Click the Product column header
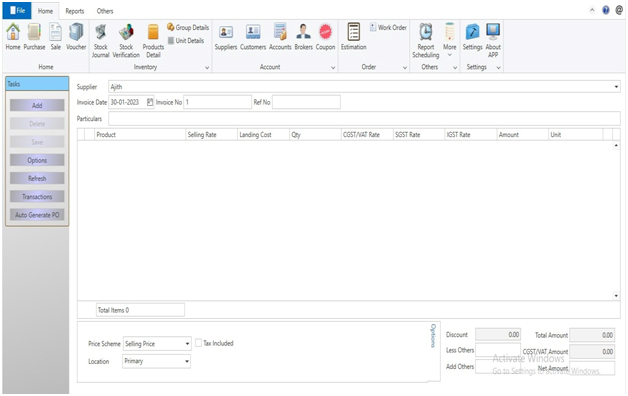Screen dimensions: 628x396 coord(140,135)
